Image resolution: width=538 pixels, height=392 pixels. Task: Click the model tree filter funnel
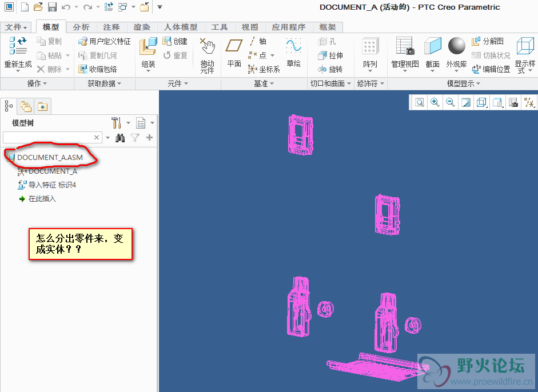135,138
